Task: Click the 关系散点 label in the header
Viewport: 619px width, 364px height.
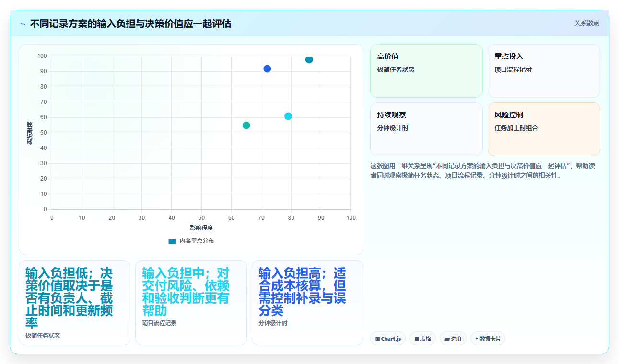Action: 586,23
